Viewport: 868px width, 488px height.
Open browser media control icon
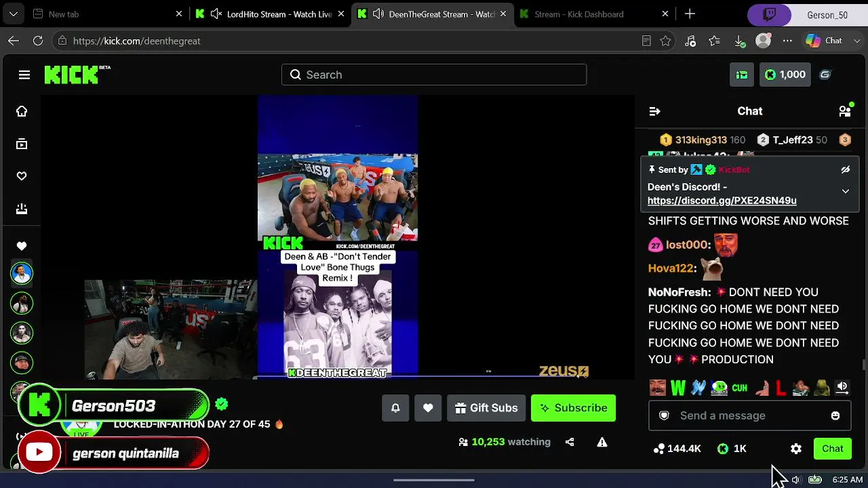[690, 41]
